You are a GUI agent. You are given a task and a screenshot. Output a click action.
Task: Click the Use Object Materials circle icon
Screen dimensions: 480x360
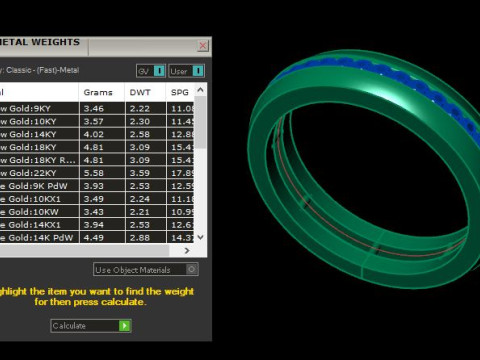tap(192, 269)
